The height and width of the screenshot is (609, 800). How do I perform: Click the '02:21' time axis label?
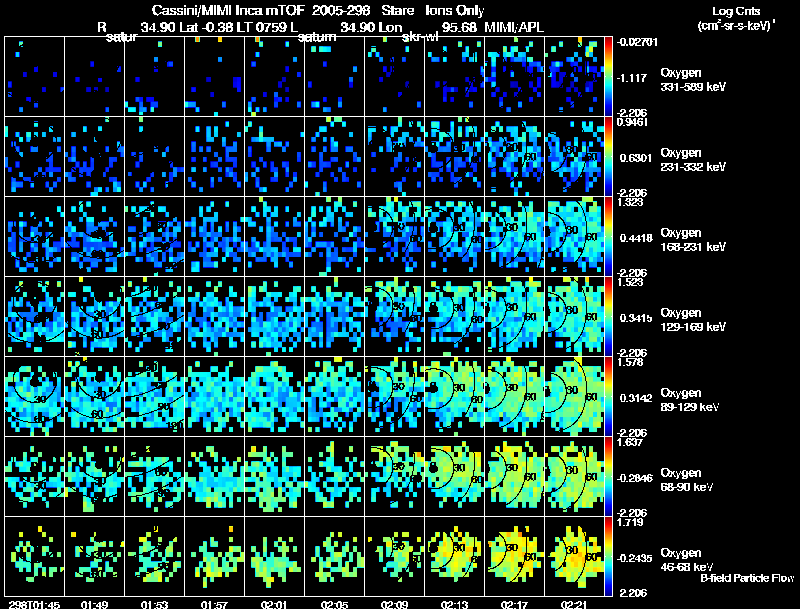[x=574, y=605]
